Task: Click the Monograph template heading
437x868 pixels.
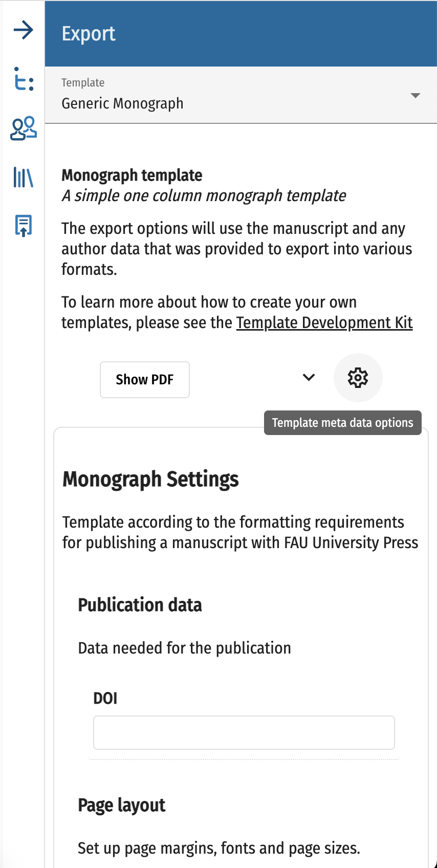Action: pos(132,176)
